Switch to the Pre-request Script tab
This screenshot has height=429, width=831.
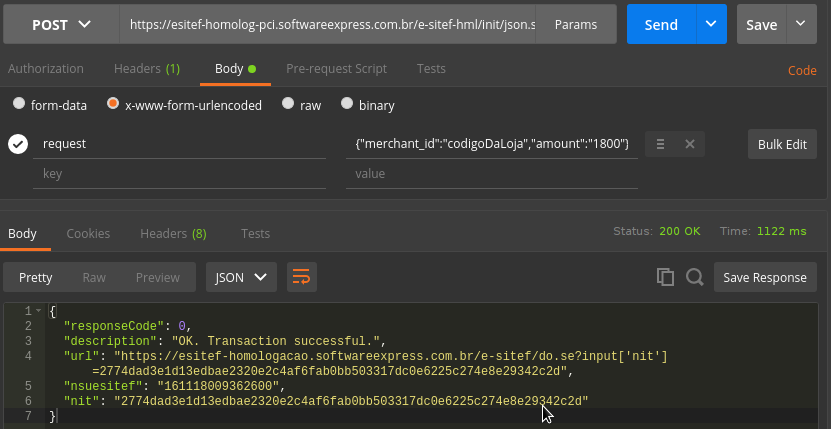point(336,69)
